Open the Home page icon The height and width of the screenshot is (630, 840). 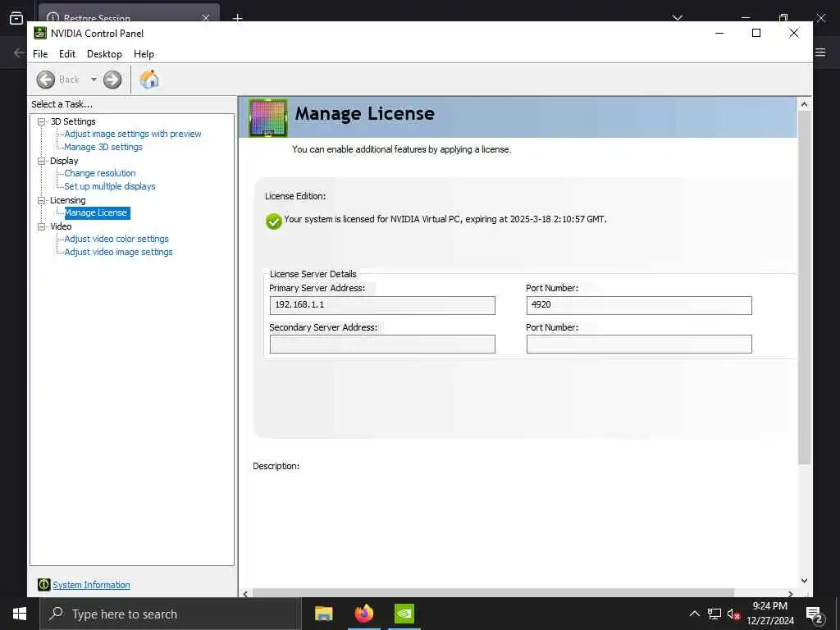[x=149, y=80]
